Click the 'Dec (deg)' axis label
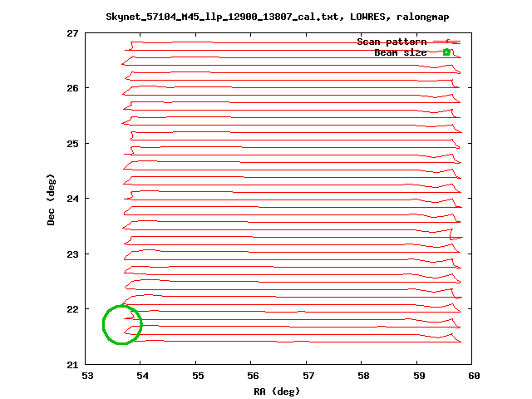 point(51,199)
